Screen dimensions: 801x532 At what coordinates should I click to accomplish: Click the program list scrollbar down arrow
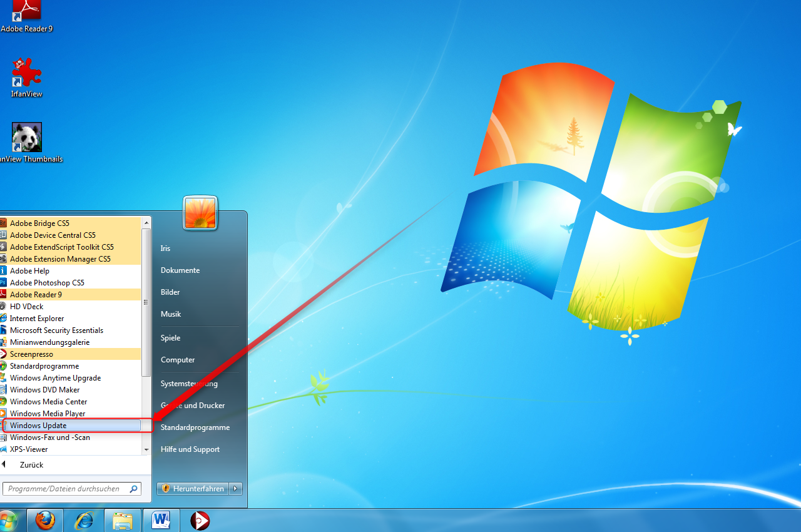[146, 449]
